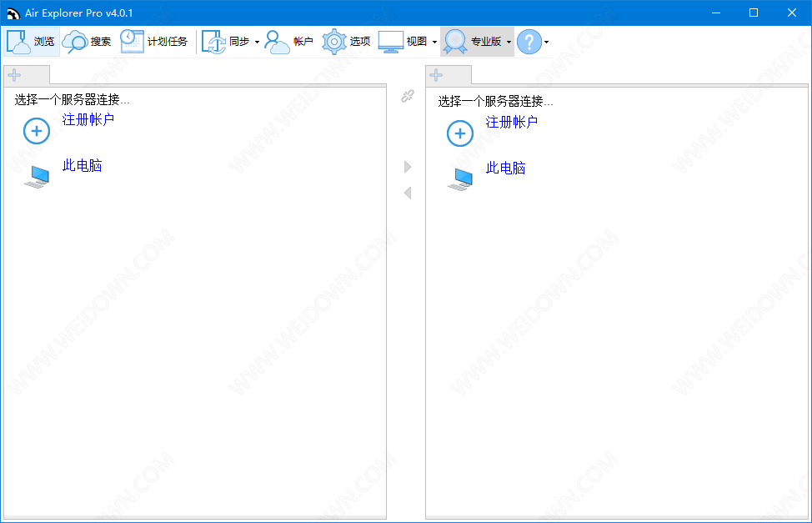Click the Air Explorer app icon in title bar
The width and height of the screenshot is (812, 523).
pos(13,13)
